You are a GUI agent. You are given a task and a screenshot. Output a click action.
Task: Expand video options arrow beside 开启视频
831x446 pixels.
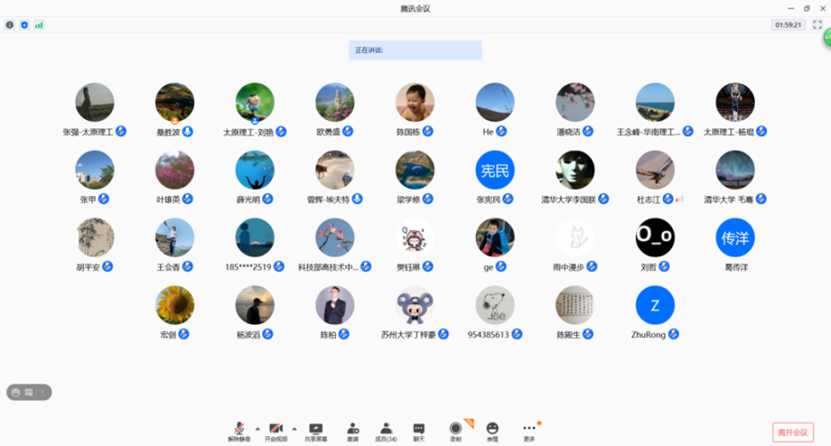pyautogui.click(x=294, y=427)
